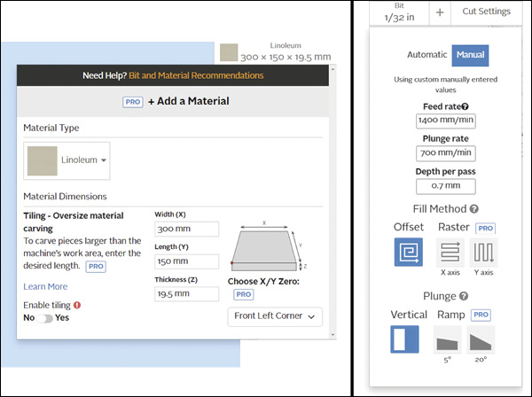532x397 pixels.
Task: Select the Raster Y axis fill icon
Action: click(x=483, y=253)
